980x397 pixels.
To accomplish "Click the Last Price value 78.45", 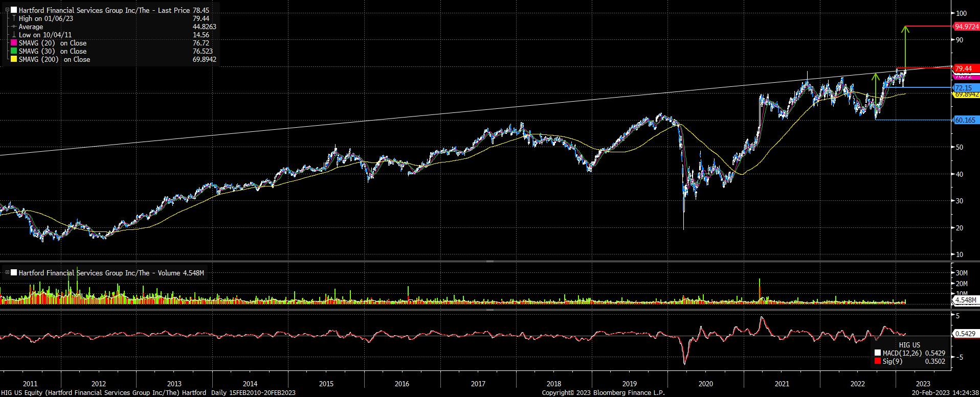I will (x=201, y=10).
